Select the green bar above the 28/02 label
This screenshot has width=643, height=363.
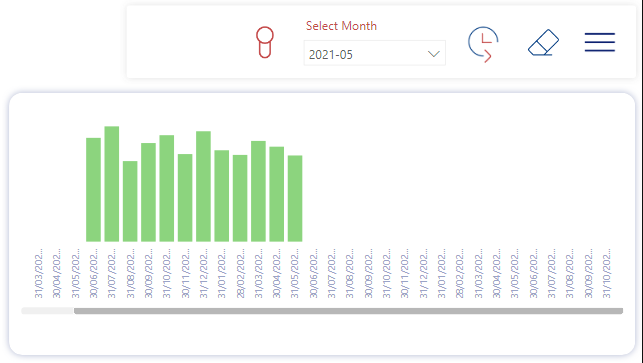pos(240,198)
